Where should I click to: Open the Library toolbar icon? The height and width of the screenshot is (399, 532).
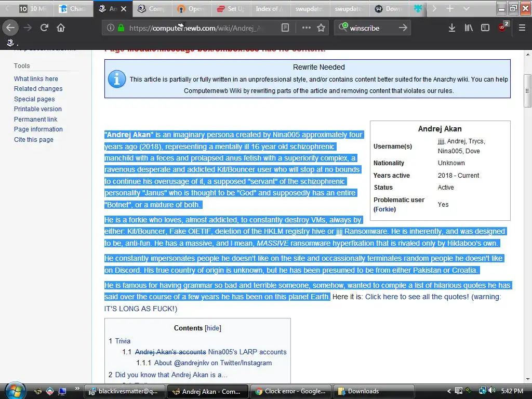pyautogui.click(x=469, y=28)
